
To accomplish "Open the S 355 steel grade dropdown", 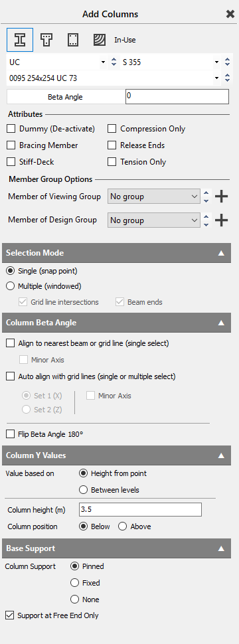I will coord(171,62).
